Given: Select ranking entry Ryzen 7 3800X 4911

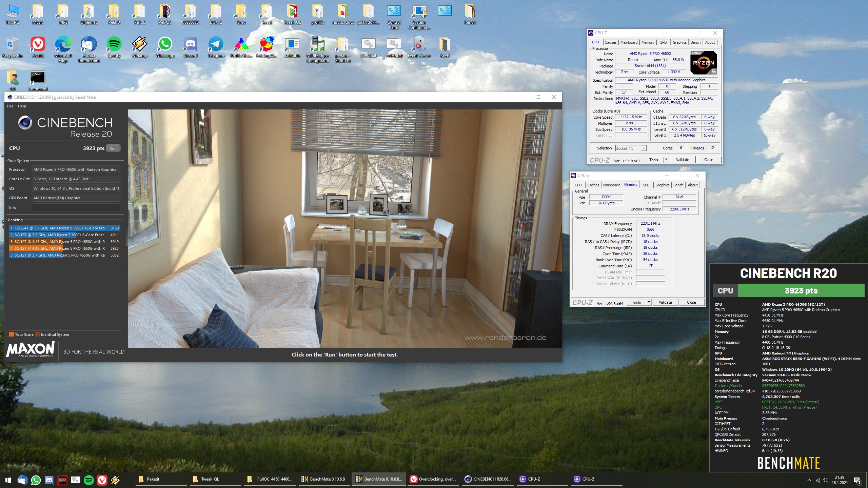Looking at the screenshot, I should [x=64, y=235].
